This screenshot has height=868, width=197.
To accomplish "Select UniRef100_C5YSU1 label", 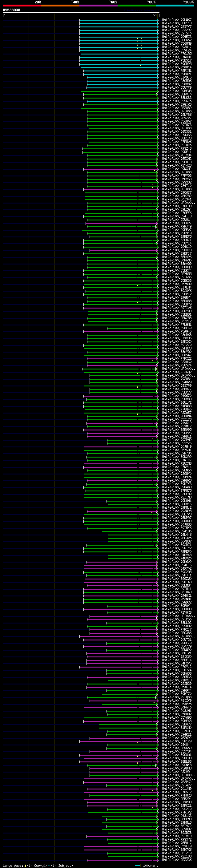I will click(x=177, y=450).
